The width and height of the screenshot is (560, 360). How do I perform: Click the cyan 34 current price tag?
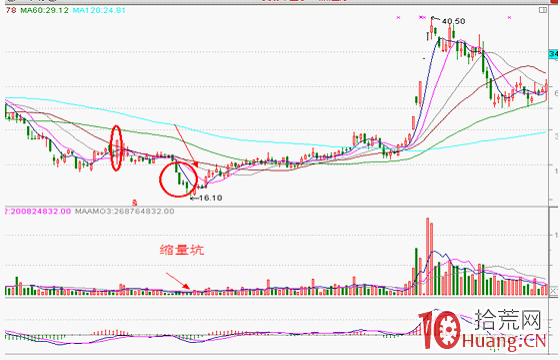pos(554,54)
